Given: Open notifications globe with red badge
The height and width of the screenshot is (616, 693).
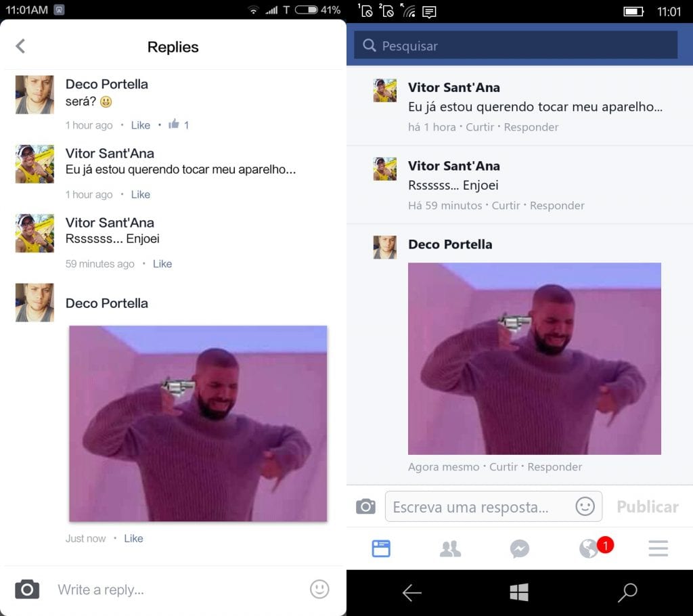Looking at the screenshot, I should [x=596, y=548].
